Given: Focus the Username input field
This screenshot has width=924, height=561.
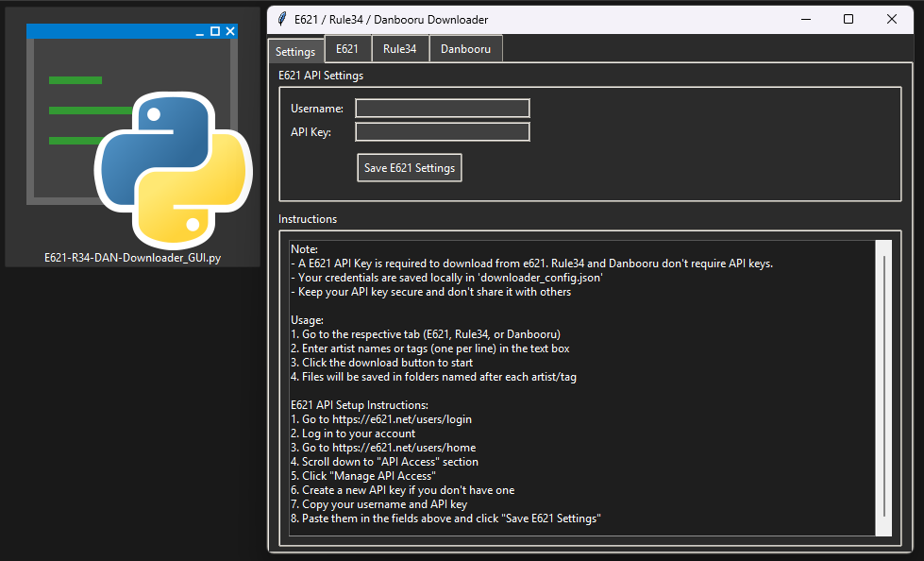Looking at the screenshot, I should [442, 109].
